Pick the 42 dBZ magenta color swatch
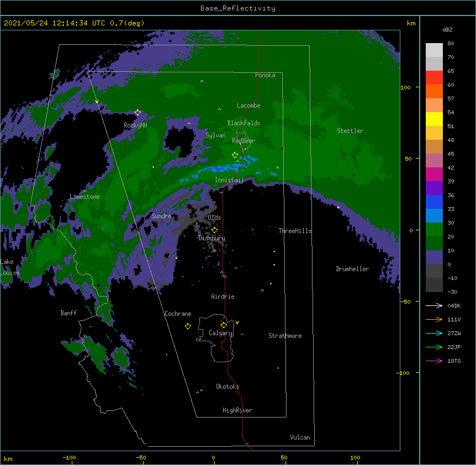476x465 pixels. point(434,174)
